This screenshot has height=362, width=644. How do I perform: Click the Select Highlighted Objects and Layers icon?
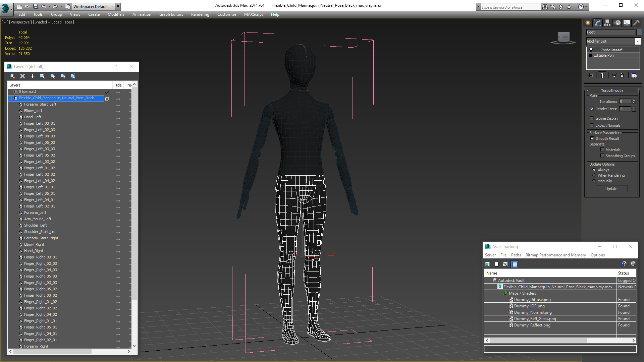pyautogui.click(x=43, y=76)
